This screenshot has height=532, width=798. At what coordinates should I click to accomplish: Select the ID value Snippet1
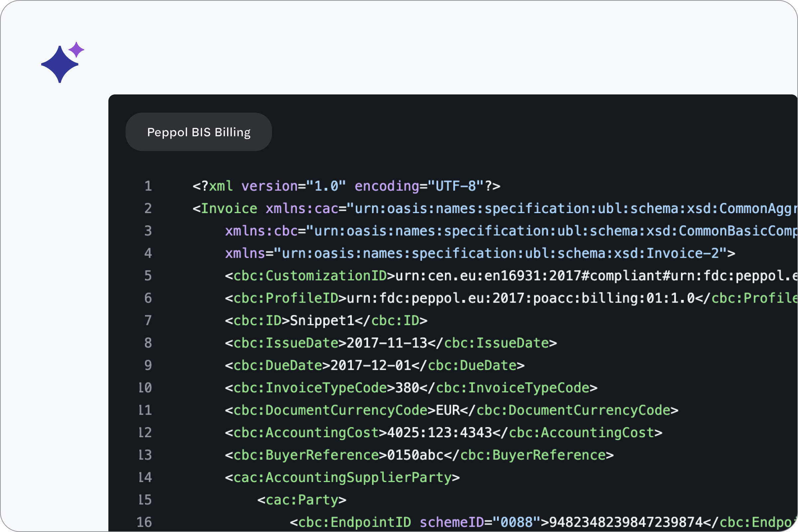click(322, 320)
